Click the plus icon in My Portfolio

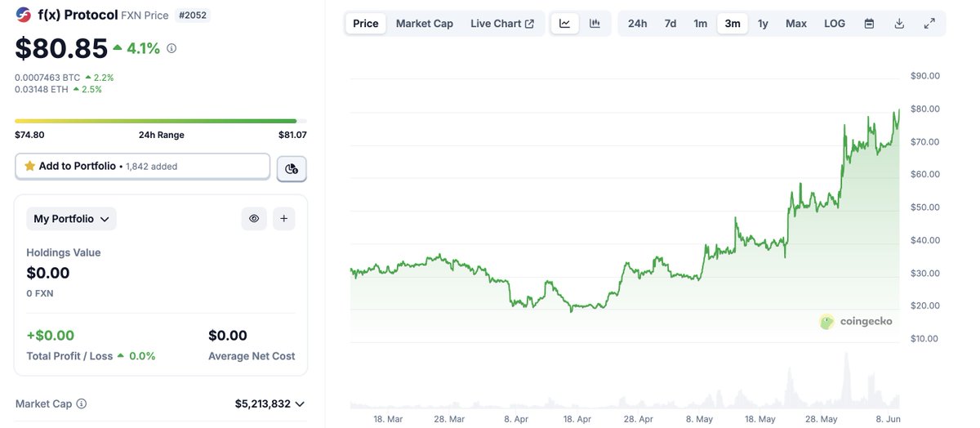[283, 219]
